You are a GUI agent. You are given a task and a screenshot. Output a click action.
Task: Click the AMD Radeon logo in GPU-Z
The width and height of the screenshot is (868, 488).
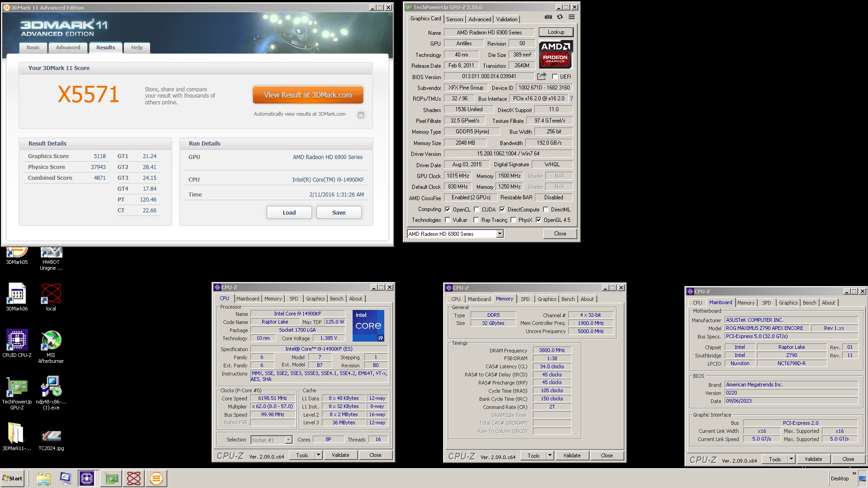[556, 54]
